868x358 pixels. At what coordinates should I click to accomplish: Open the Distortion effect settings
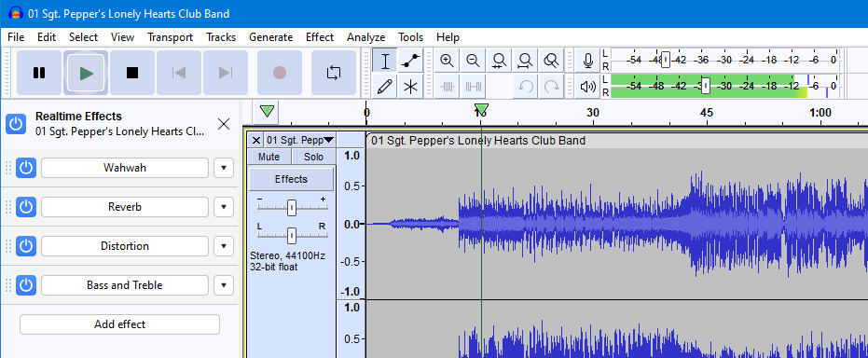pyautogui.click(x=125, y=246)
